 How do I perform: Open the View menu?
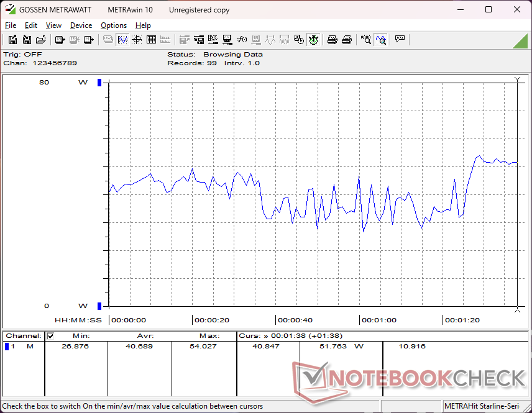tap(53, 25)
